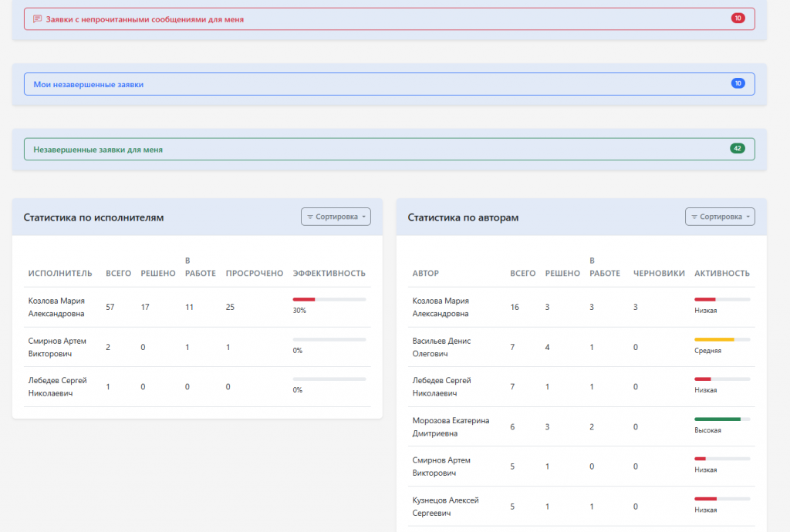The height and width of the screenshot is (532, 790).
Task: Open Сортировка dropdown for Статистика по авторам
Action: click(x=720, y=217)
